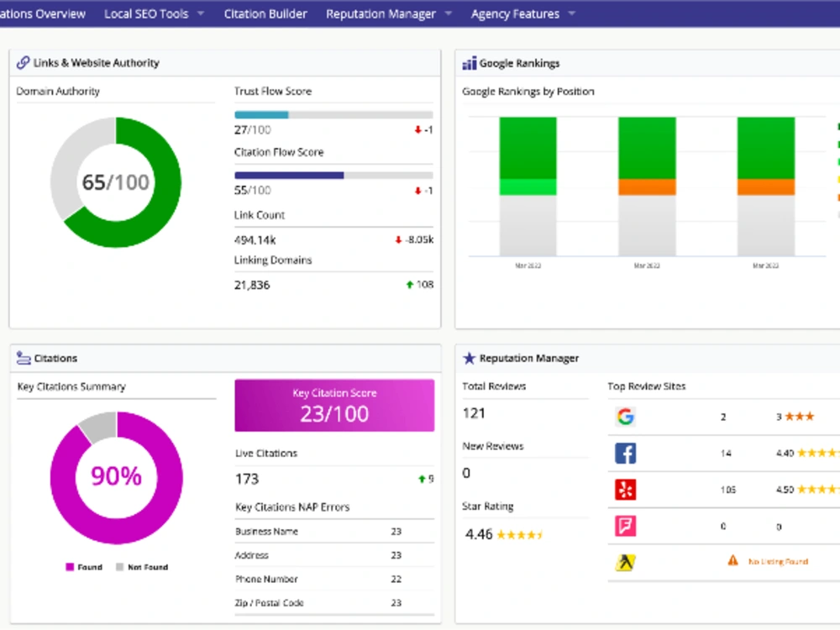840x630 pixels.
Task: Click the Address NAP errors row
Action: point(334,555)
